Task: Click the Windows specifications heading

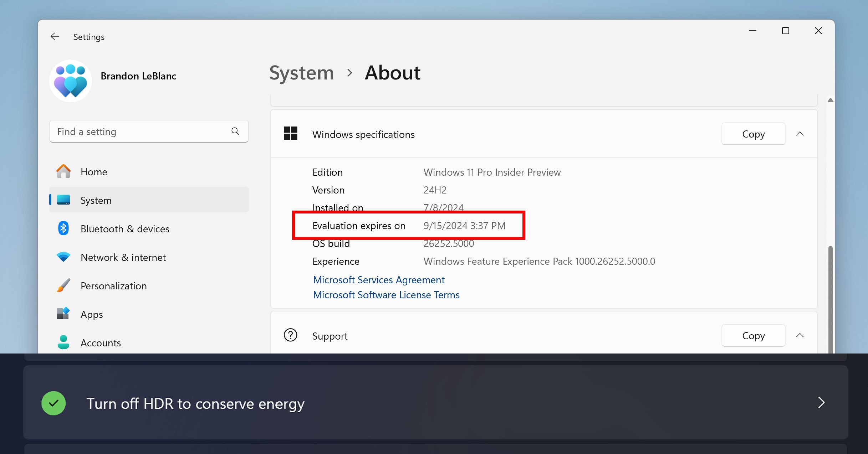Action: [x=363, y=134]
